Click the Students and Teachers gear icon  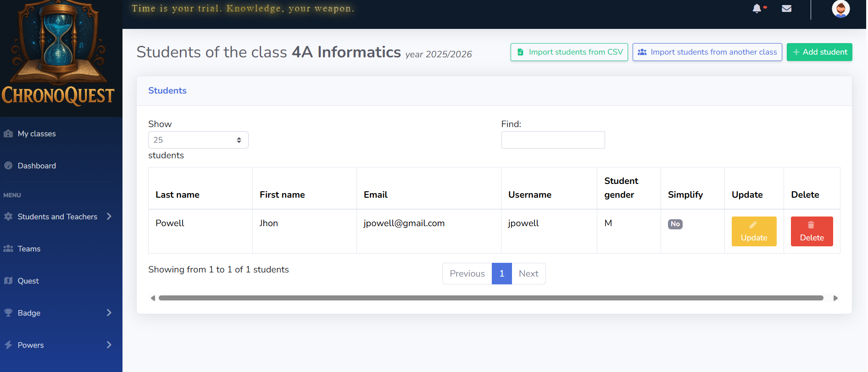[x=8, y=217]
